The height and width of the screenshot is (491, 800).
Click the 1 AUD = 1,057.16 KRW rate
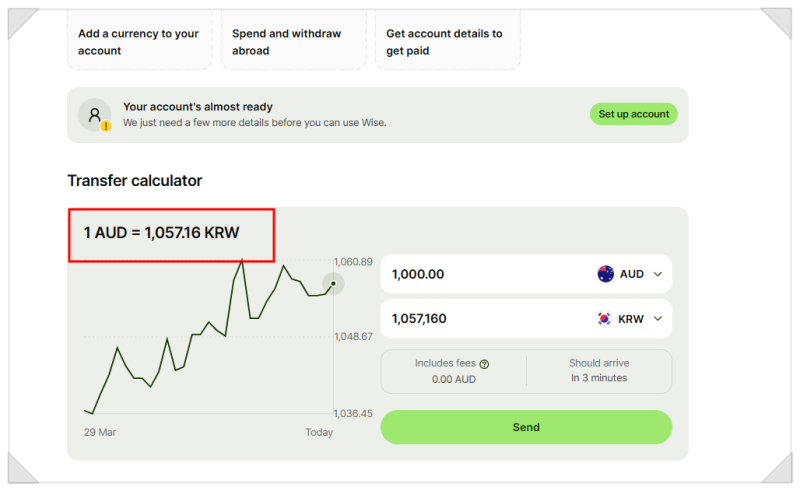(x=161, y=233)
